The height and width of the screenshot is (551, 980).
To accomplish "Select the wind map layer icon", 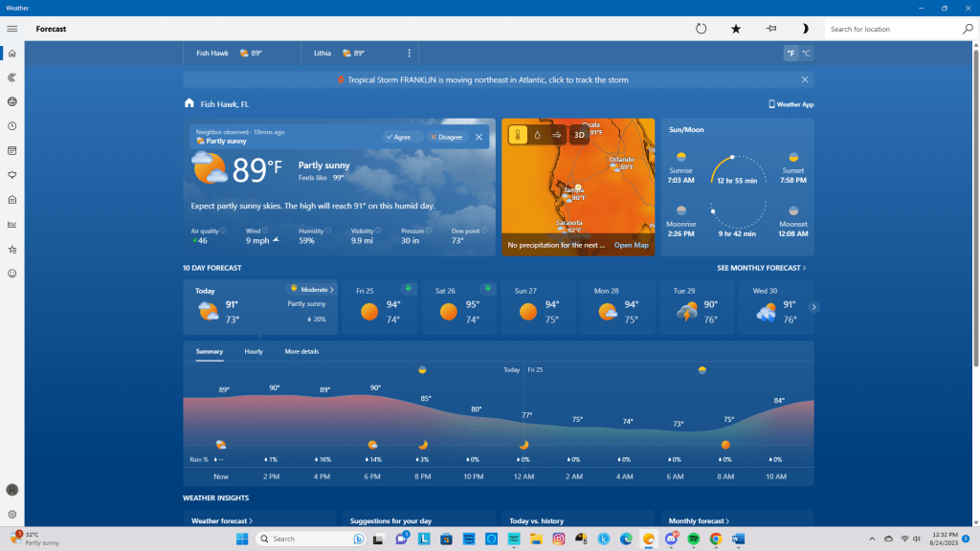I will pyautogui.click(x=557, y=135).
